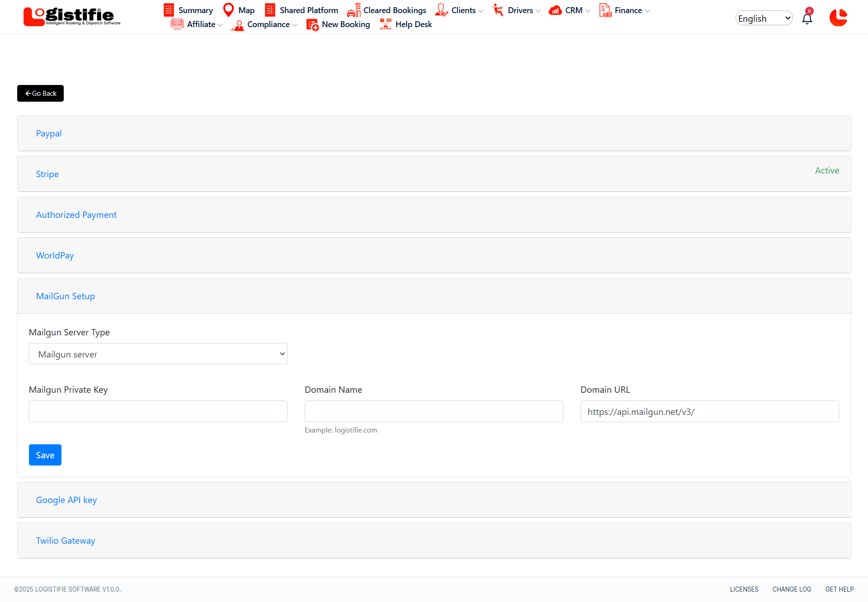The width and height of the screenshot is (868, 602).
Task: Open the English language selector
Action: [x=764, y=18]
